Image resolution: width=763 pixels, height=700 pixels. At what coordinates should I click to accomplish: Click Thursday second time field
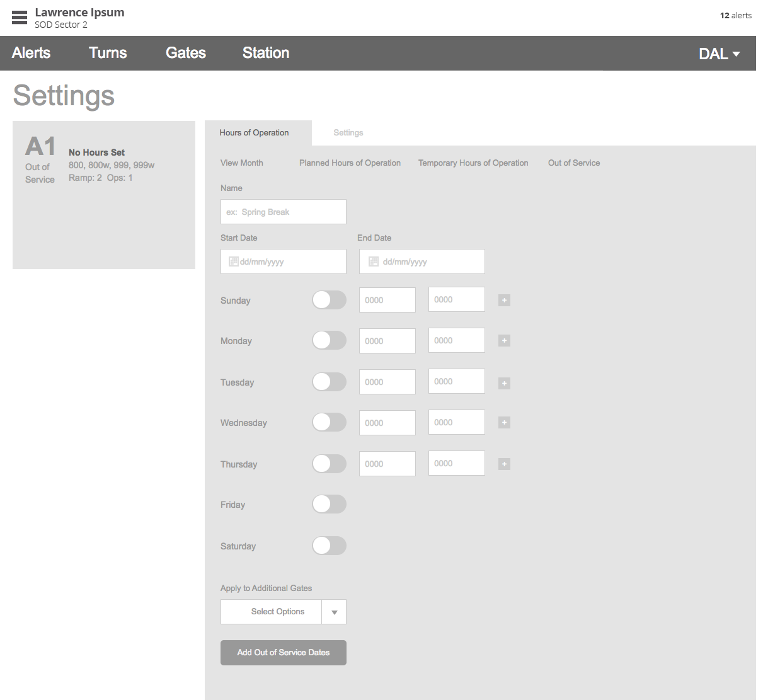[x=457, y=463]
